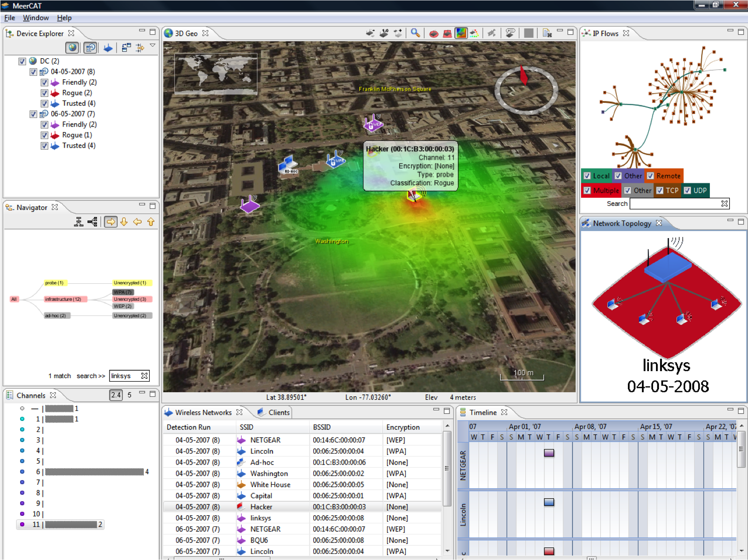The image size is (748, 560).
Task: Toggle the heatmap signal overlay icon
Action: click(x=460, y=33)
